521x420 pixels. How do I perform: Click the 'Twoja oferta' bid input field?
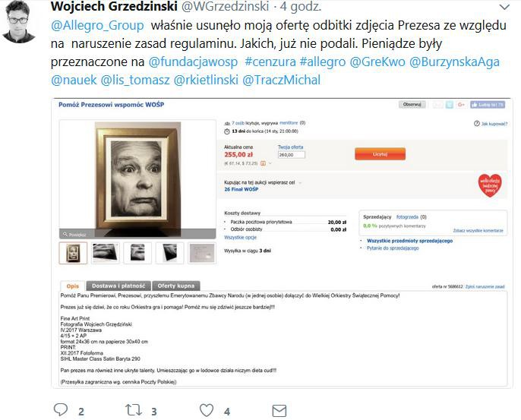[292, 155]
